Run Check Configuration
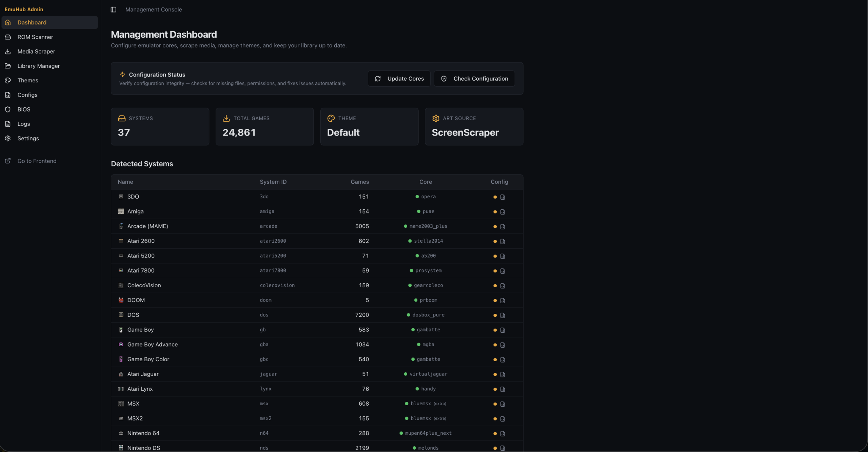 point(474,79)
